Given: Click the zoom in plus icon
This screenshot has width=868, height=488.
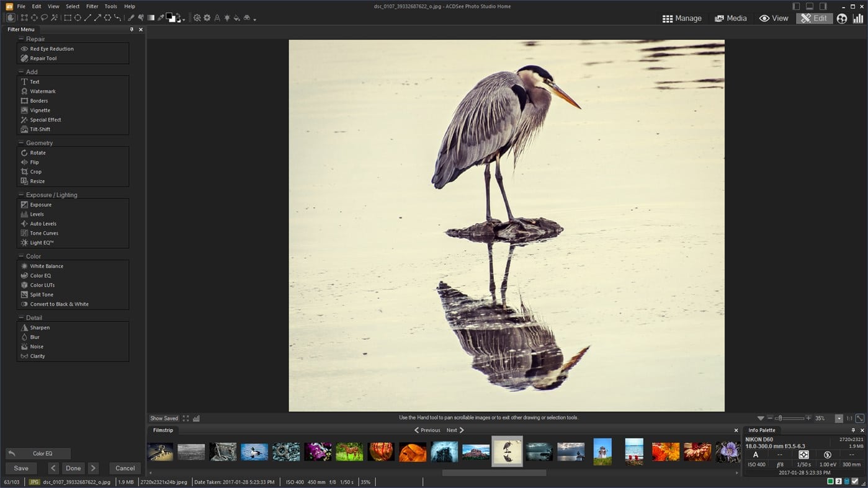Looking at the screenshot, I should (x=808, y=419).
